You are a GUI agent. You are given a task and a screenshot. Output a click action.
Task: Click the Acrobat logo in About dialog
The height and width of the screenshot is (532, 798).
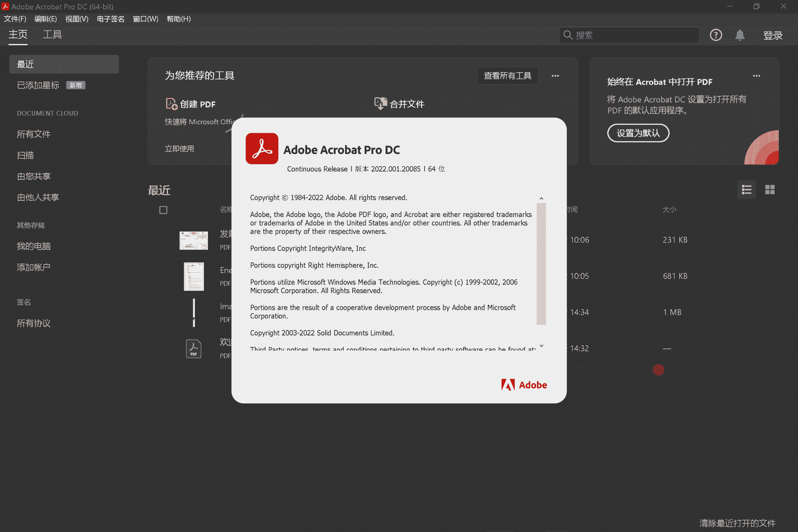pos(262,149)
